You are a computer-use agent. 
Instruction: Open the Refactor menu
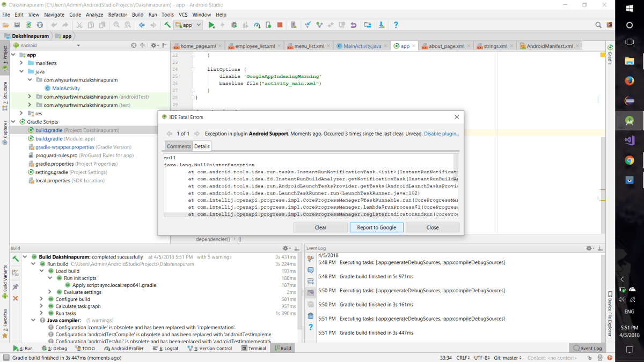tap(118, 15)
